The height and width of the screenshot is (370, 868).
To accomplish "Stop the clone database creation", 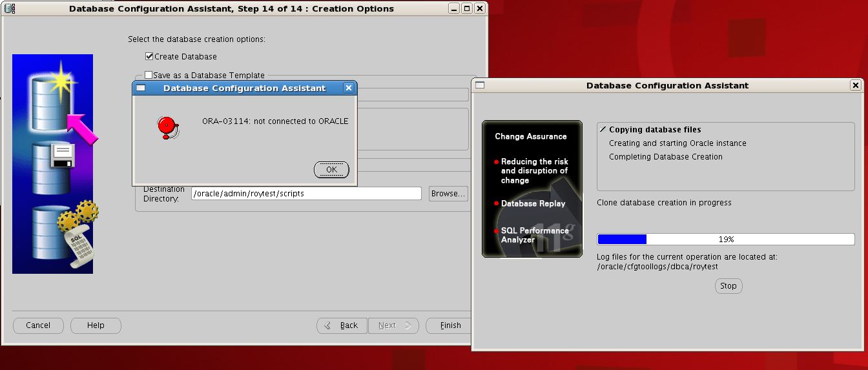I will [728, 286].
